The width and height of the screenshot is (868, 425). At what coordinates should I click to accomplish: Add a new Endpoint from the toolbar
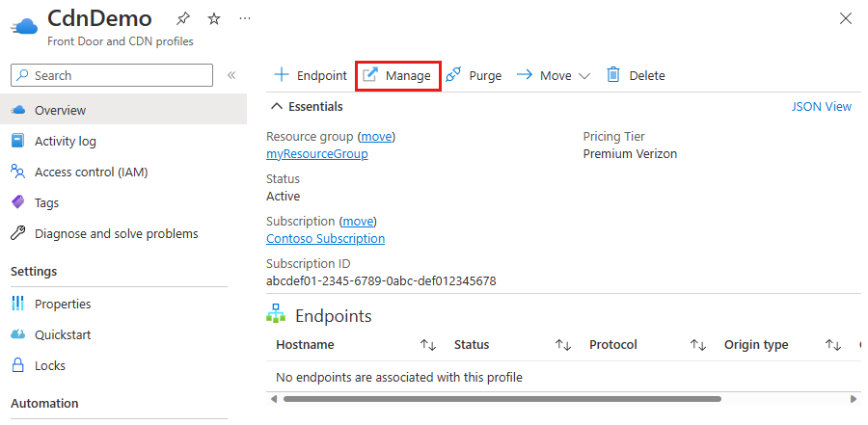(311, 75)
